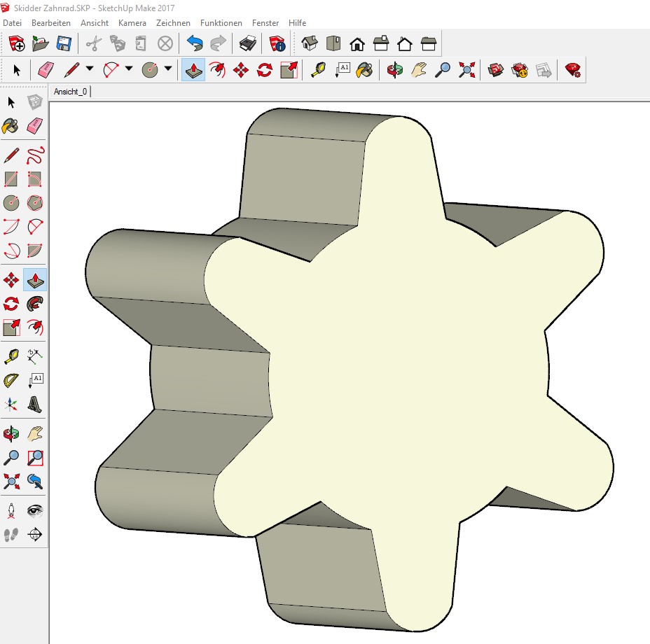This screenshot has width=650, height=644.
Task: Click the Zoom Window tool
Action: 35,458
